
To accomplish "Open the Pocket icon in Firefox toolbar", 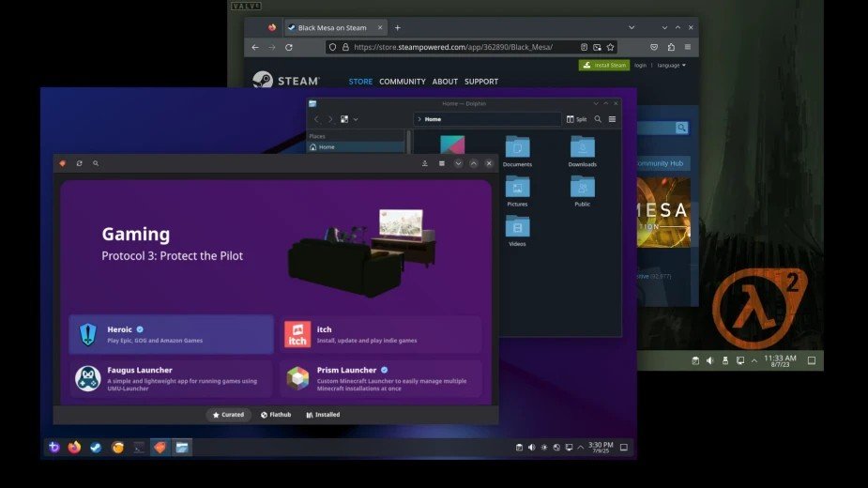I will [x=654, y=47].
